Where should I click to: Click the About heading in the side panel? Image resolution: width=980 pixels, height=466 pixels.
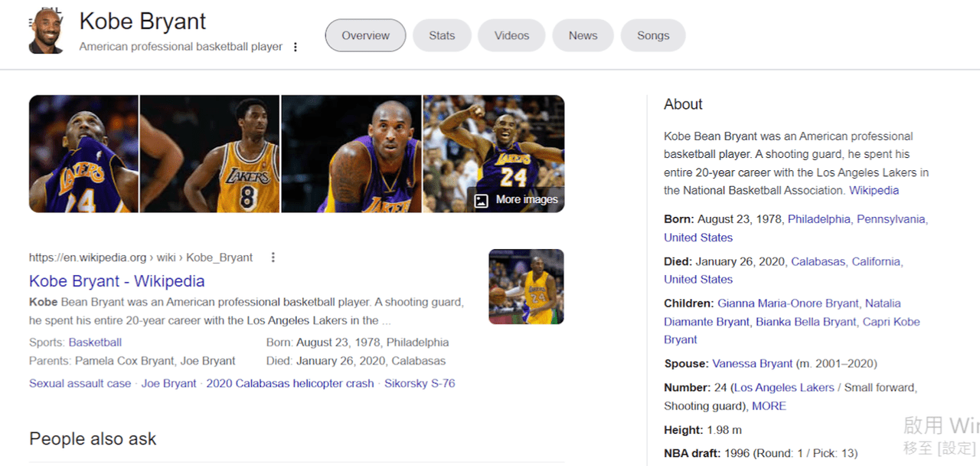point(683,104)
